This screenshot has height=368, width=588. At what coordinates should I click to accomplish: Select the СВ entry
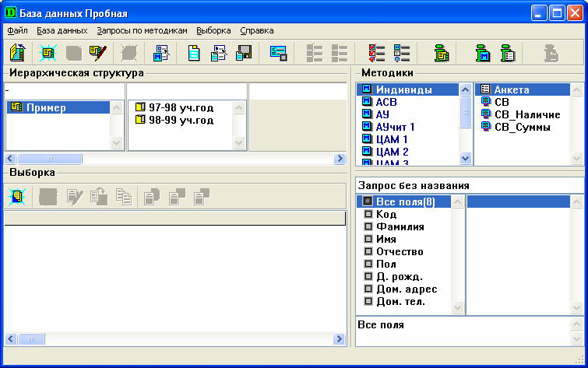tap(495, 102)
